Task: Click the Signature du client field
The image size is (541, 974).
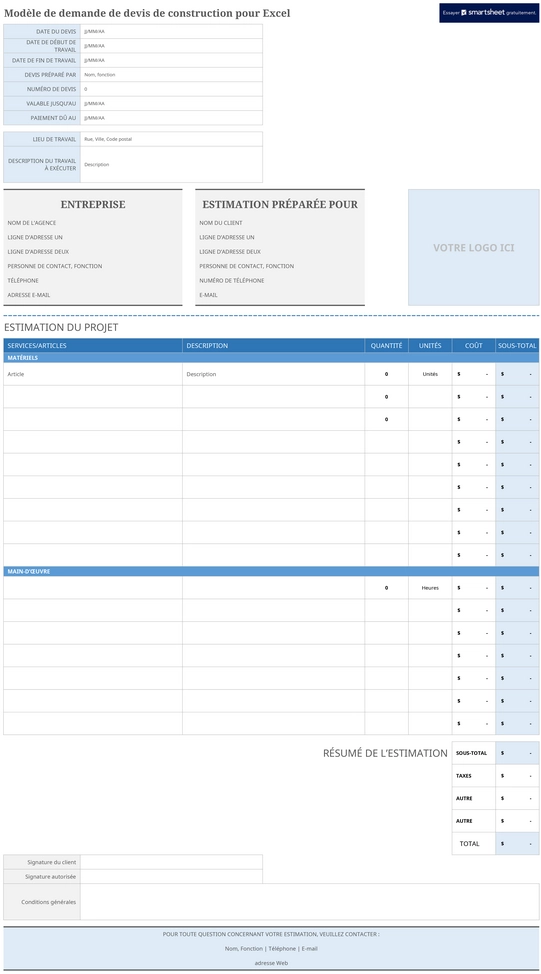Action: [171, 862]
